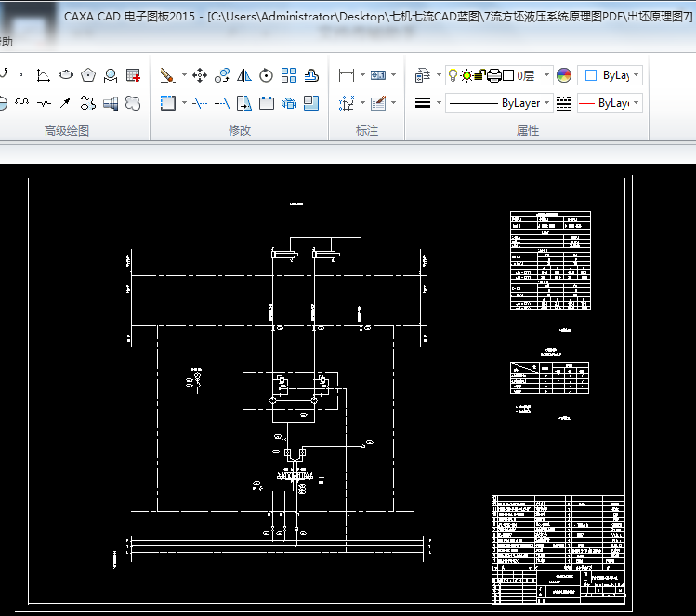Open the ByLayer color dropdown
Screen dimensions: 696x616
pos(636,75)
